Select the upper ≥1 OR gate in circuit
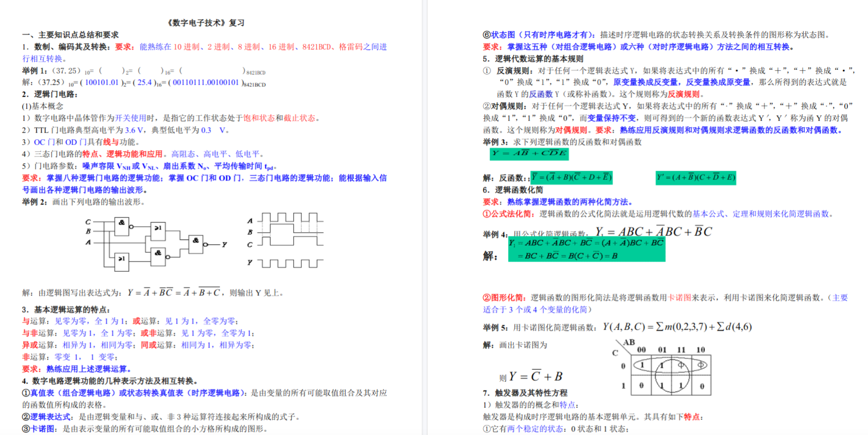Viewport: 868px width, 435px height. click(x=158, y=230)
